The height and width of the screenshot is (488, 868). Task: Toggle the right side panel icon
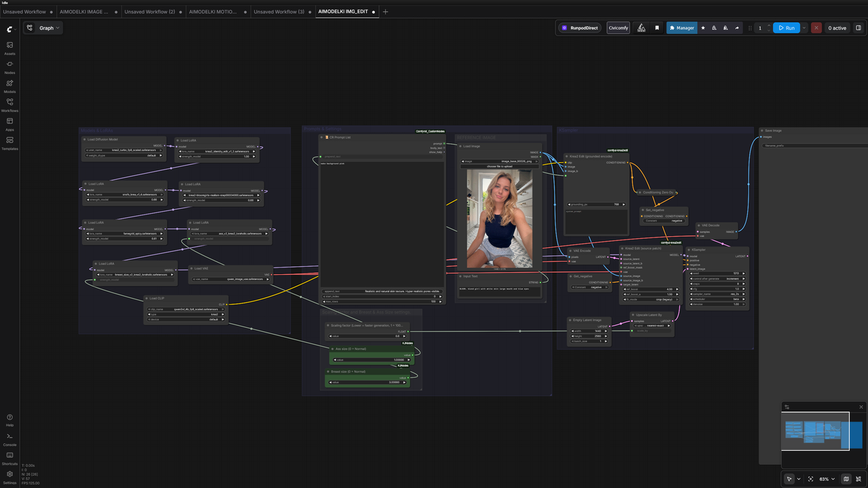pos(858,28)
